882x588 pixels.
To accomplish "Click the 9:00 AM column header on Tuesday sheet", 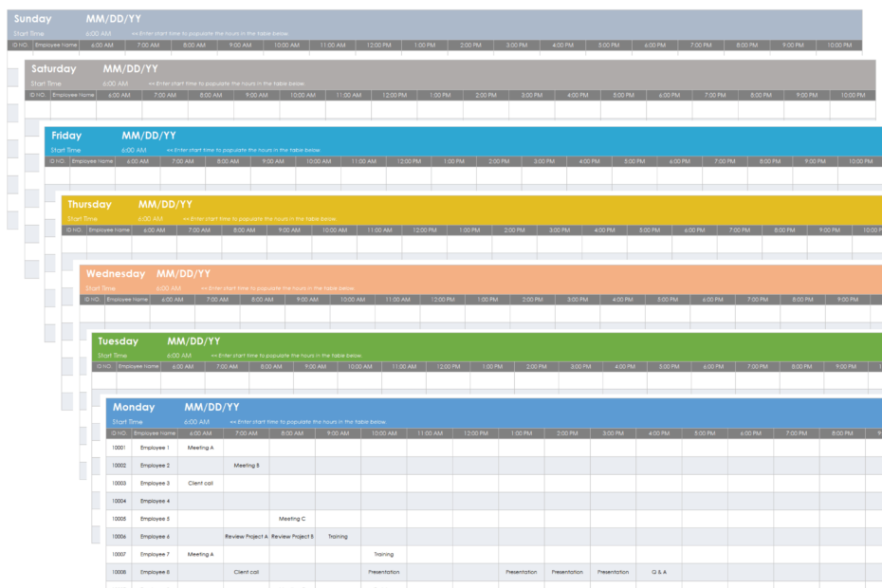I will (316, 367).
